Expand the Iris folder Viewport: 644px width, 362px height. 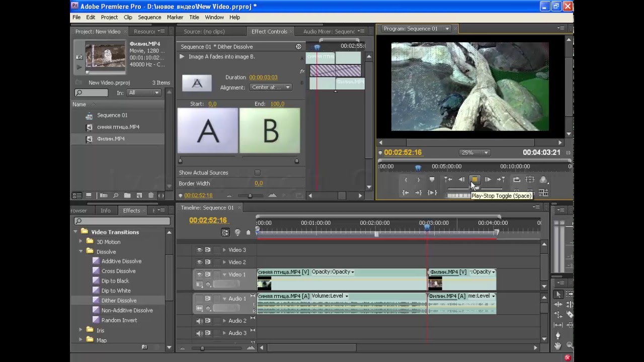point(80,330)
